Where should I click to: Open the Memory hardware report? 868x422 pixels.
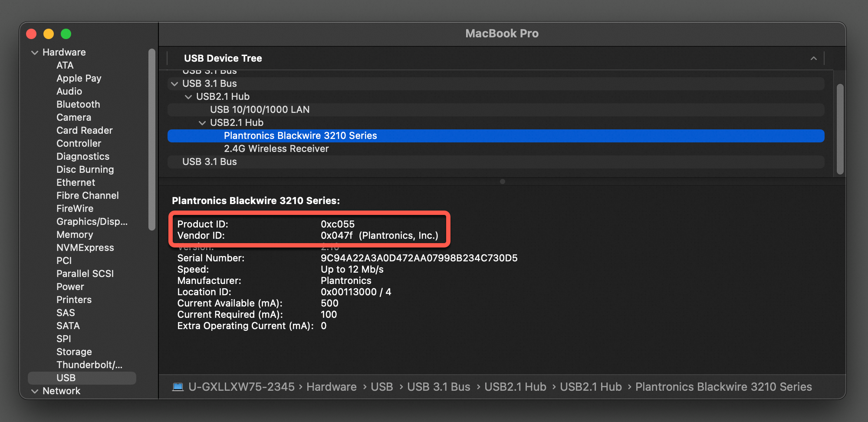[x=75, y=234]
